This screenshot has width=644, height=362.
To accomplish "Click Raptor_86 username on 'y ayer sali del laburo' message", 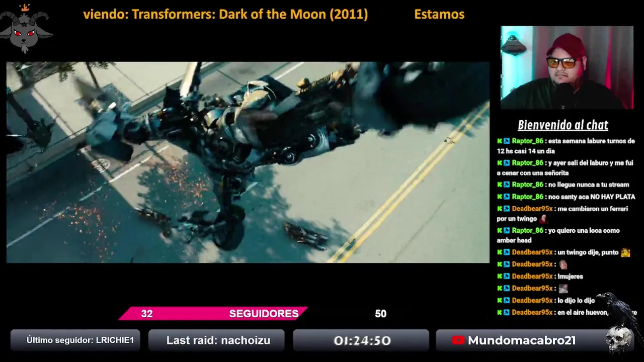I will click(x=527, y=163).
